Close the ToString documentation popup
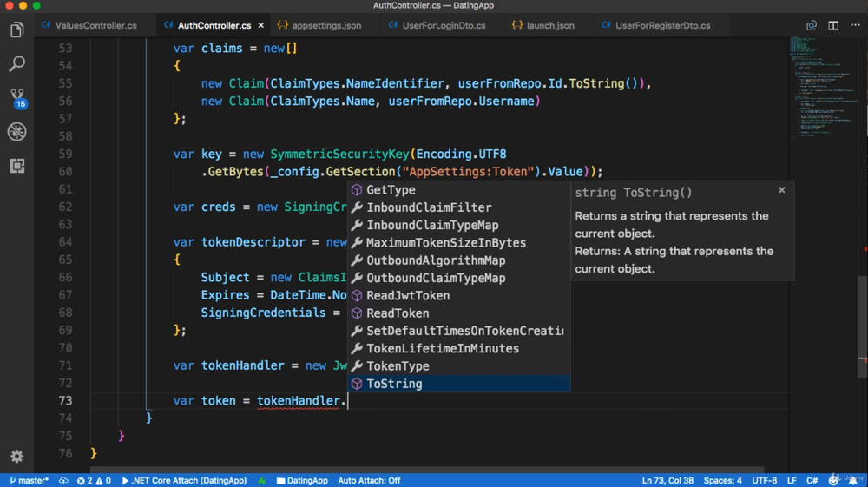 coord(782,190)
